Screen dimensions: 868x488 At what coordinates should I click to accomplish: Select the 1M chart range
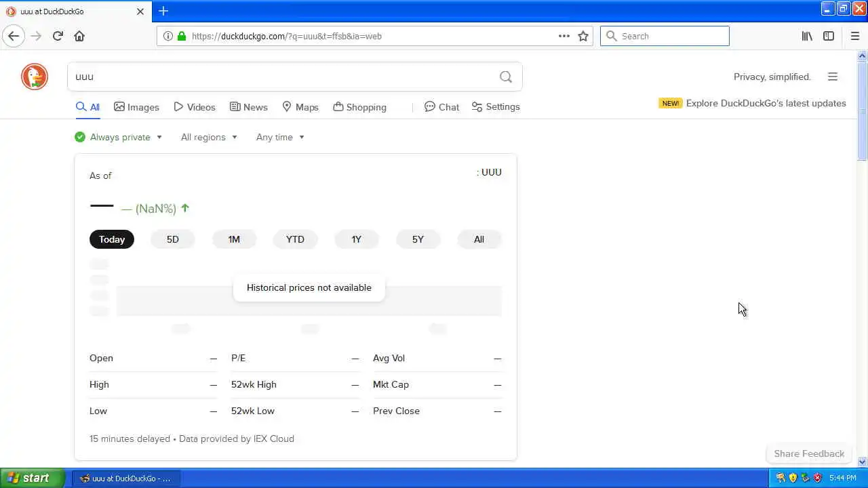234,239
